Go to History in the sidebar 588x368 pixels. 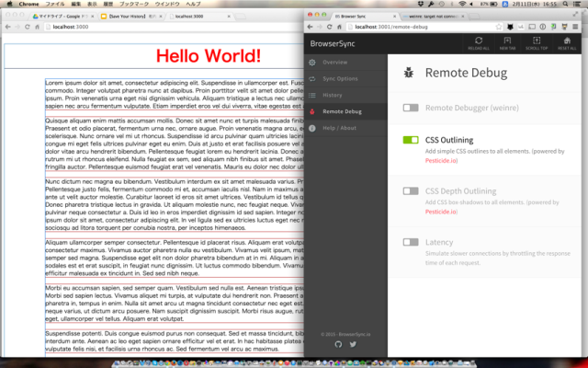point(331,95)
